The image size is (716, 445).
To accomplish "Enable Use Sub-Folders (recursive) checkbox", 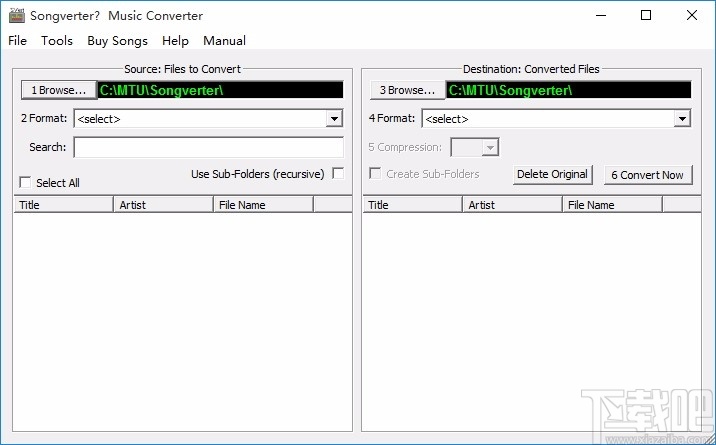I will 338,173.
